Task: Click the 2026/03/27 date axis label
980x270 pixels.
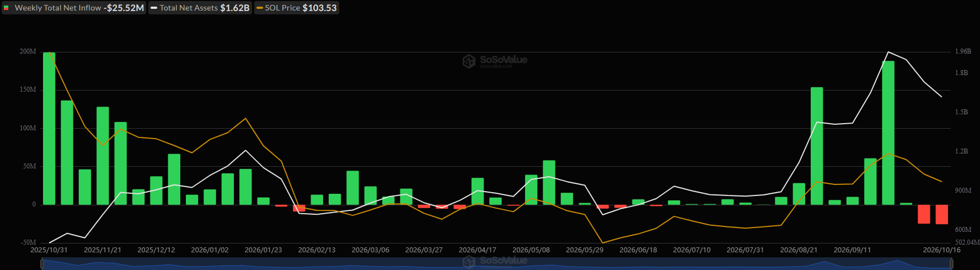Action: click(424, 250)
